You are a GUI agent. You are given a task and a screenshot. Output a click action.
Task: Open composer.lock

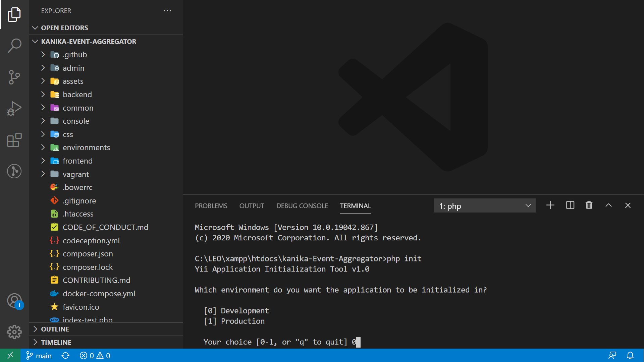pyautogui.click(x=106, y=267)
